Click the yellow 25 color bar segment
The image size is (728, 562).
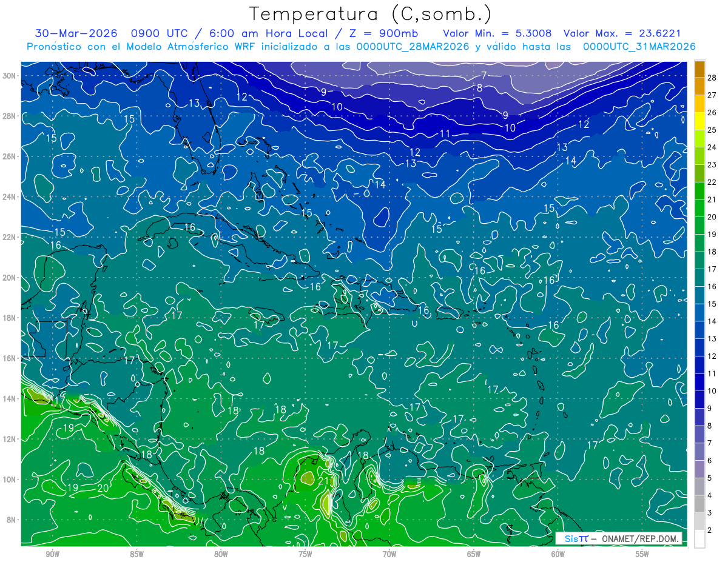[699, 121]
